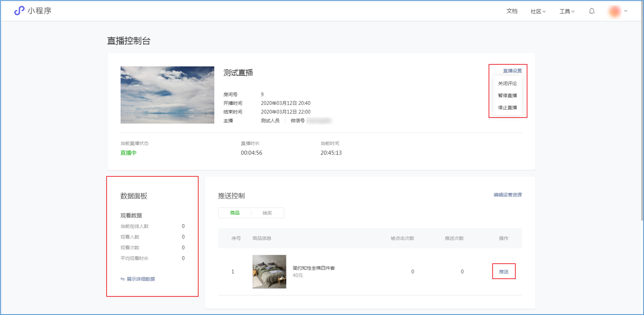Open the account dropdown arrow beside avatar
The height and width of the screenshot is (315, 644).
coord(626,11)
